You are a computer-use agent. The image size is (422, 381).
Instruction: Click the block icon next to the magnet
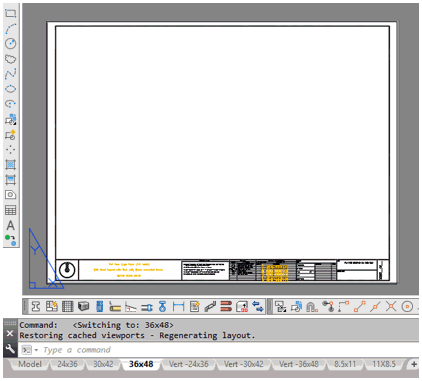[x=296, y=306]
